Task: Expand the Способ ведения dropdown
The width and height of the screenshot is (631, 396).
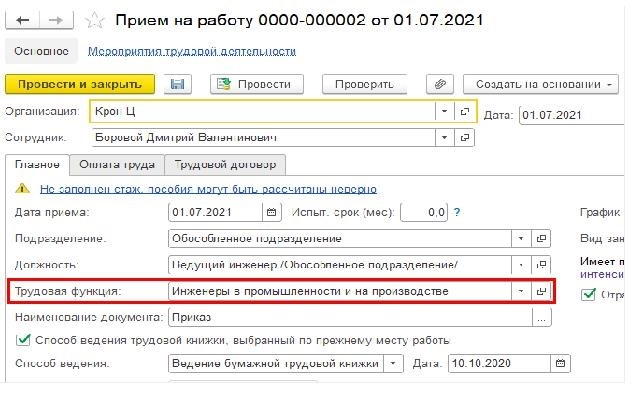Action: 393,363
